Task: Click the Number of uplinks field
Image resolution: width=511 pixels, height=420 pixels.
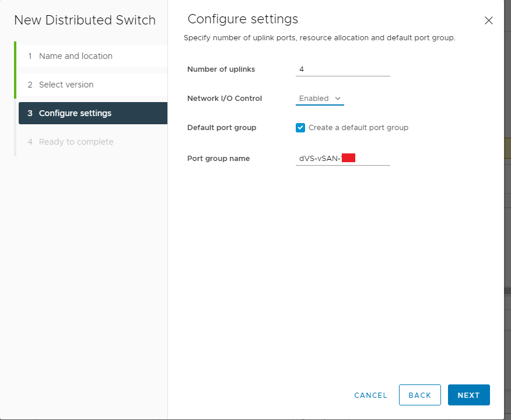Action: [343, 69]
